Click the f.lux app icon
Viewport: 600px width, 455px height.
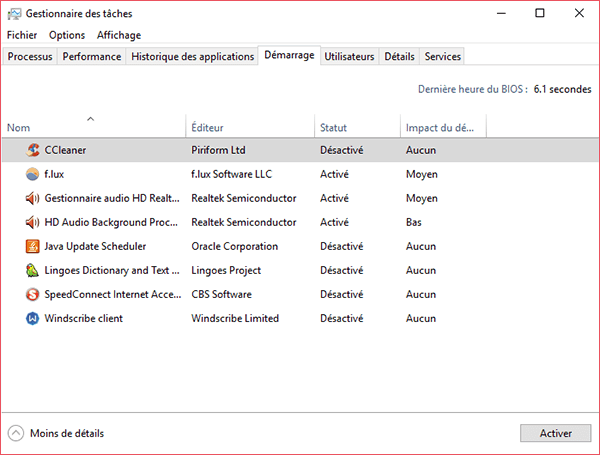(x=33, y=174)
